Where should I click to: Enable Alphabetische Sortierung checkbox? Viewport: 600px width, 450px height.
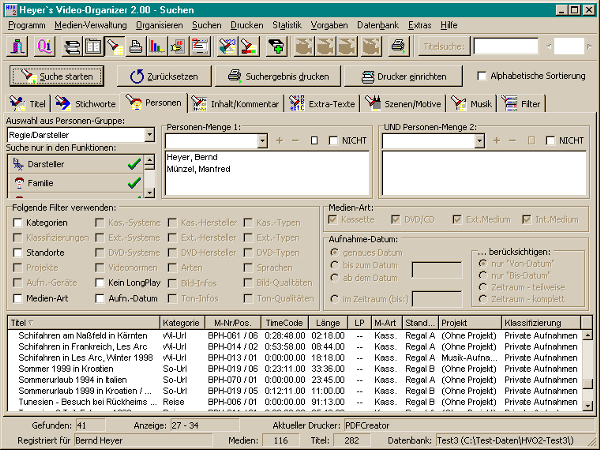482,76
